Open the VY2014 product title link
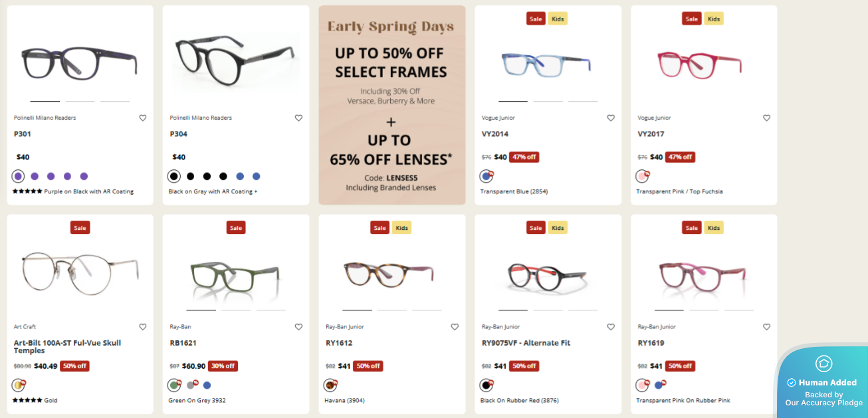 [495, 134]
